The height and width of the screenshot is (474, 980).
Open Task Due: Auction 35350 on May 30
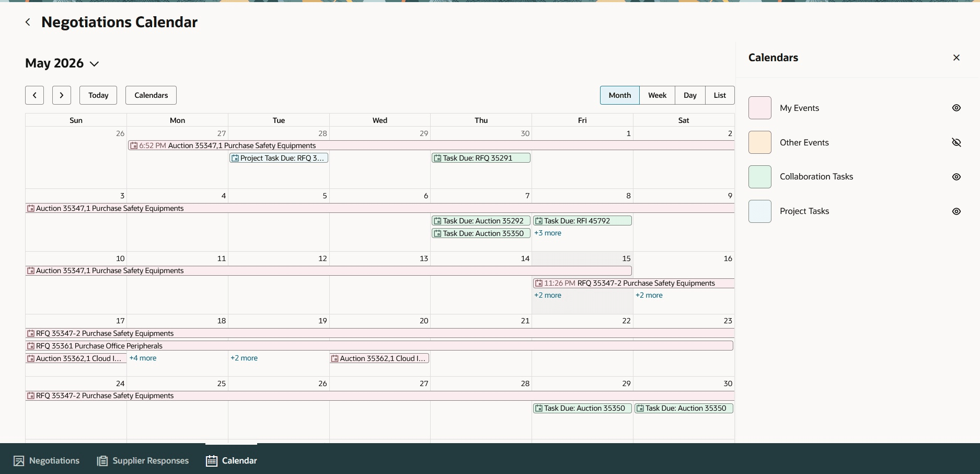pyautogui.click(x=684, y=408)
